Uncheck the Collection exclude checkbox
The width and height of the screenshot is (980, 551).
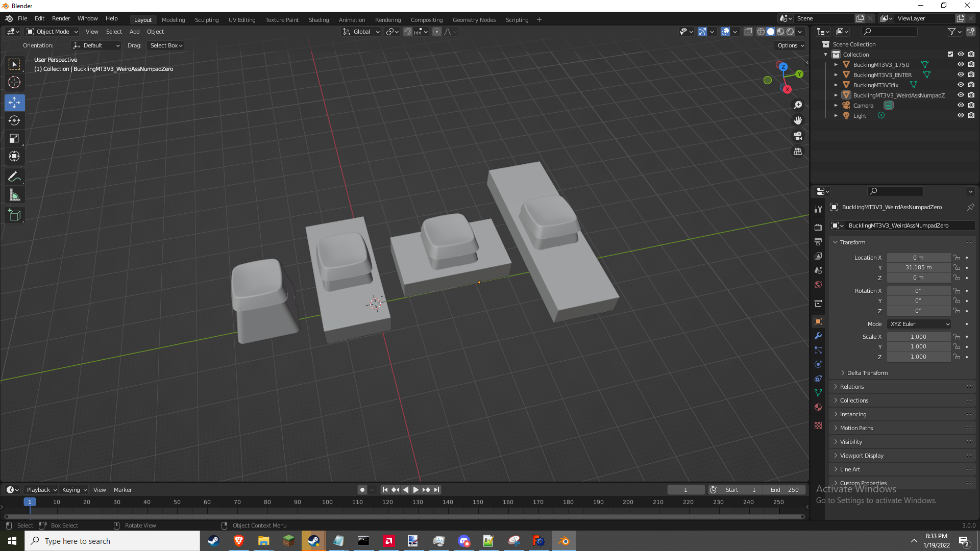pos(950,55)
